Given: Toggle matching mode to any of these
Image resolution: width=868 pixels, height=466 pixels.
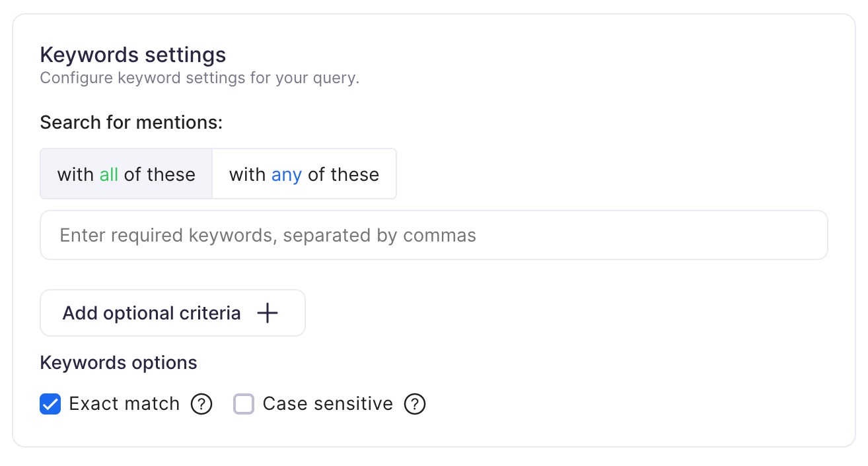Looking at the screenshot, I should (304, 174).
